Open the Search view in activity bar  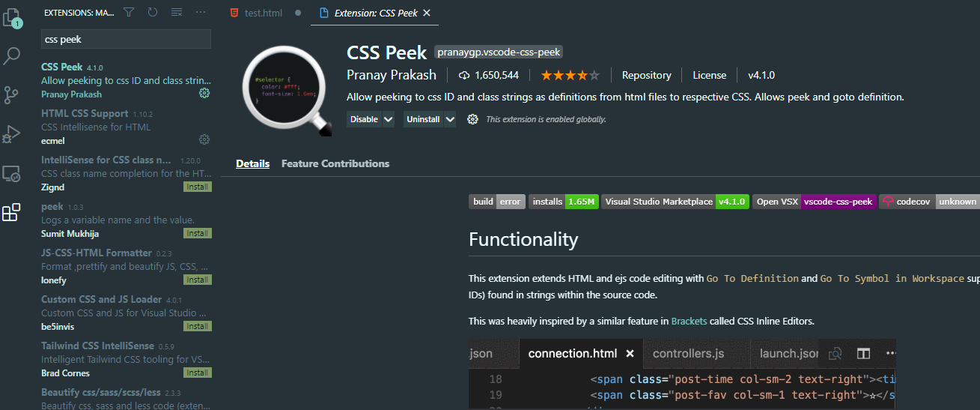tap(12, 55)
